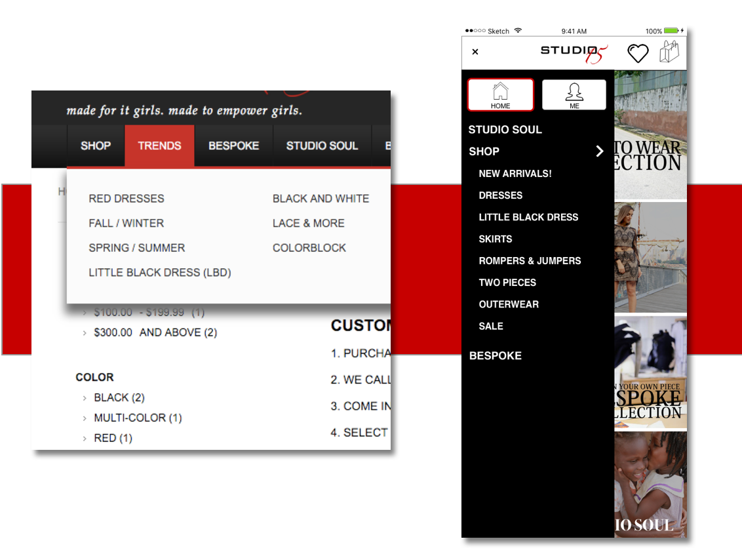Click the SHOP tab in desktop navigation

click(x=96, y=146)
